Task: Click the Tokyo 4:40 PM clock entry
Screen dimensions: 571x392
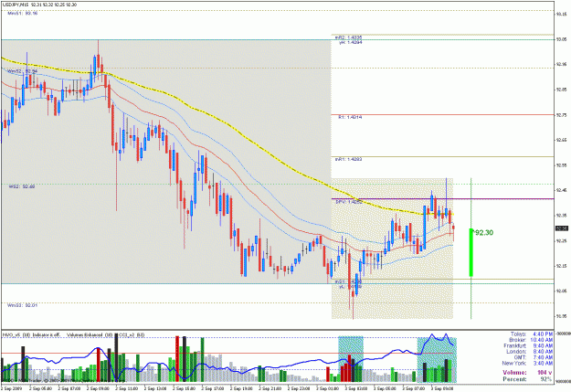Action: pyautogui.click(x=532, y=334)
